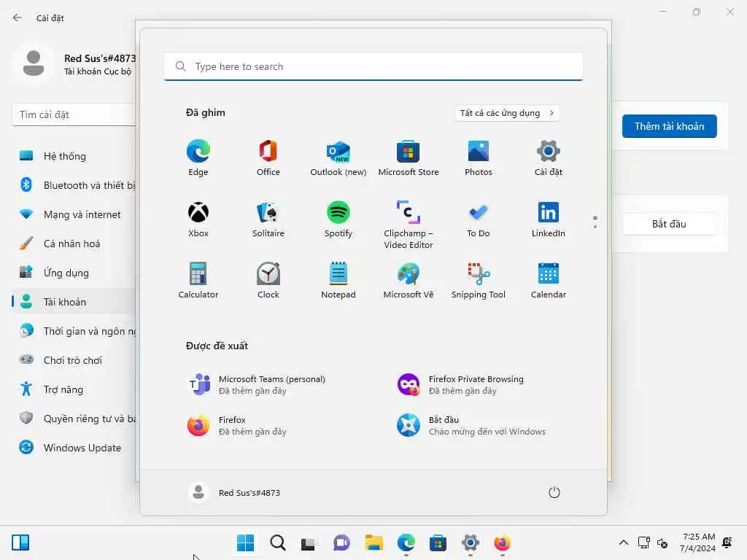
Task: Open taskbar clock showing 7:25 AM
Action: click(697, 542)
